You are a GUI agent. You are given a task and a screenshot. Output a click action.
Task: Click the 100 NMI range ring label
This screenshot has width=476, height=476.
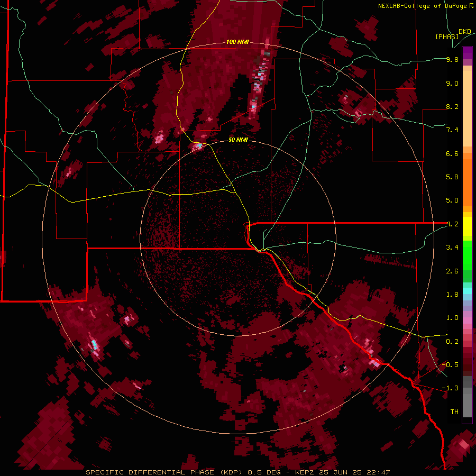coord(237,42)
